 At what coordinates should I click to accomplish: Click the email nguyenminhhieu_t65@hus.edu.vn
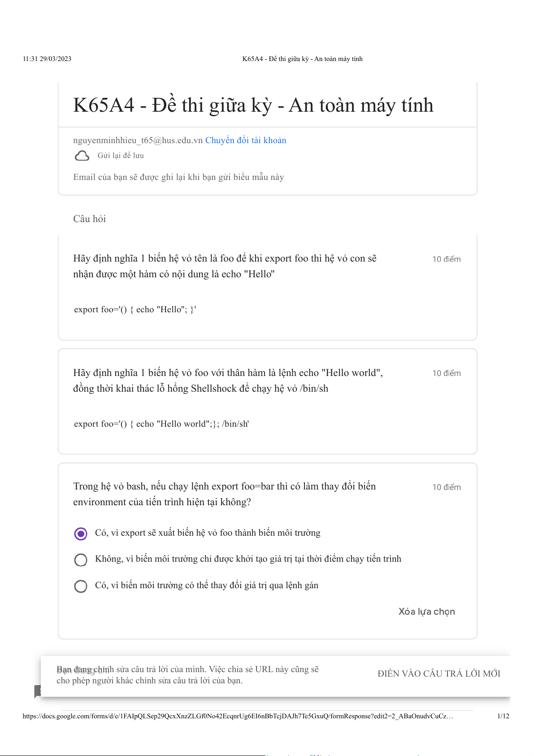[138, 140]
